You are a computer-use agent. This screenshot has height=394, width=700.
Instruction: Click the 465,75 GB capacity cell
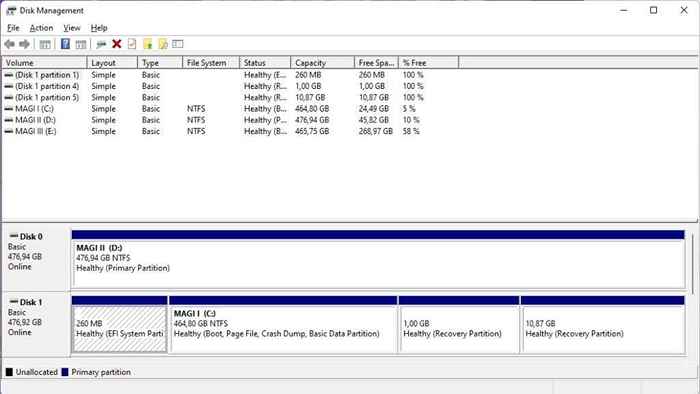click(x=312, y=131)
